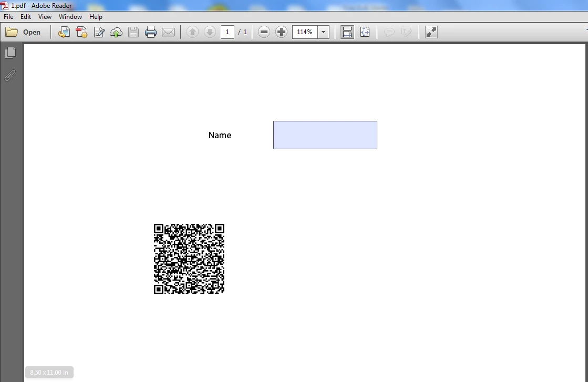Open the Window menu
The width and height of the screenshot is (588, 382).
pos(70,17)
